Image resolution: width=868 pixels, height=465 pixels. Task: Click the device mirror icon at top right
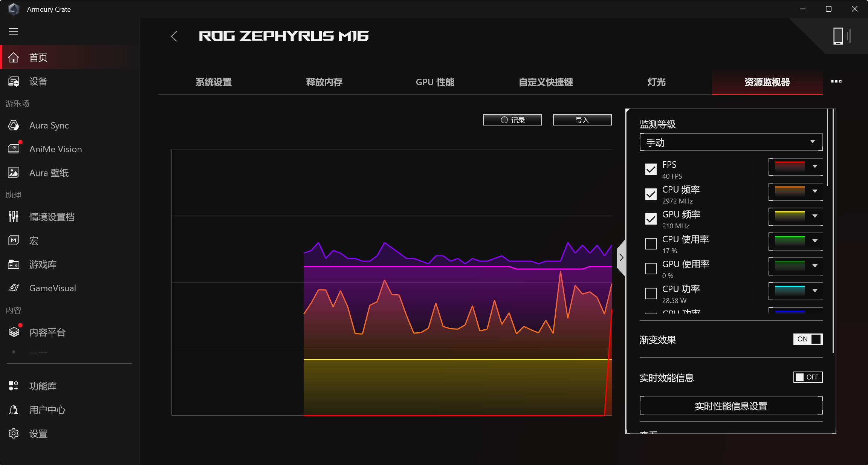[842, 36]
